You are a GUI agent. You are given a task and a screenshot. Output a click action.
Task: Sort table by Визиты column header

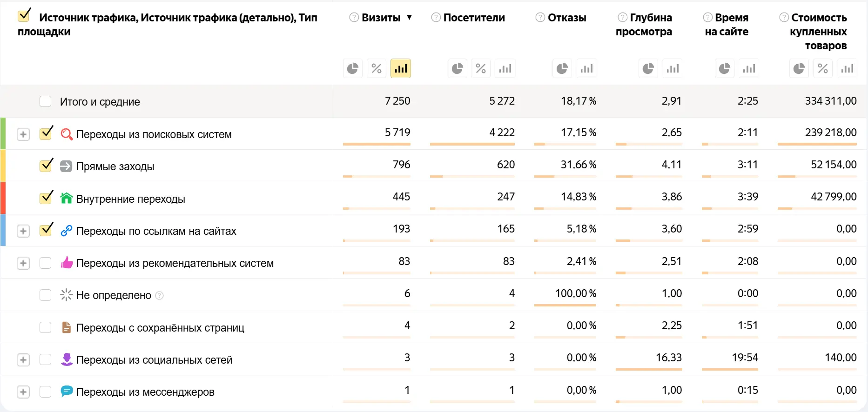(x=381, y=18)
